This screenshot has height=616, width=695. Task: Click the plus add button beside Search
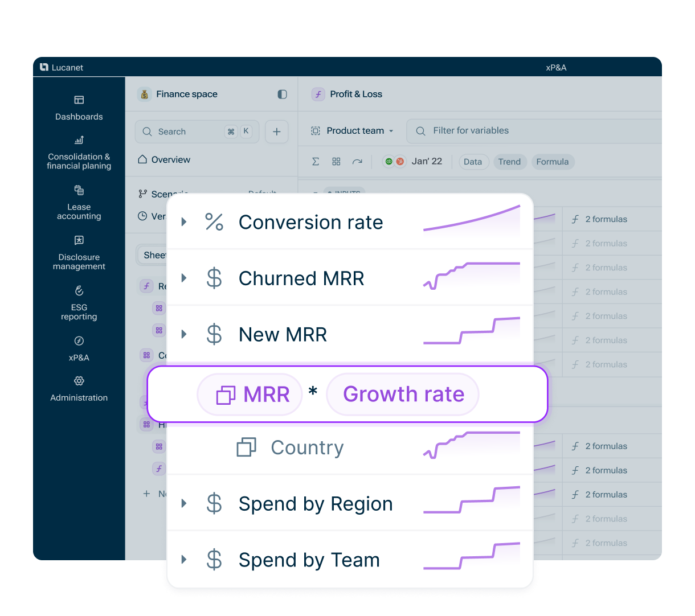(x=277, y=132)
